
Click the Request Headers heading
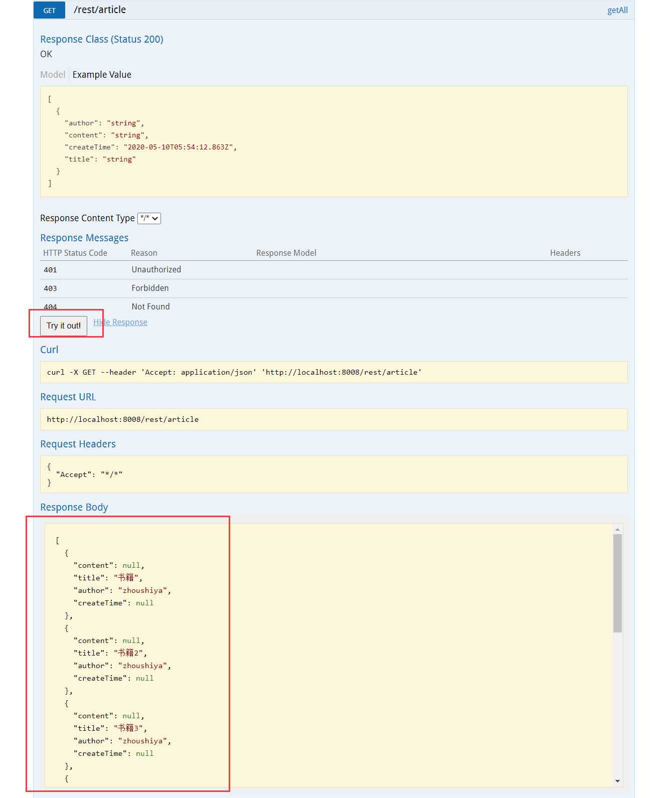click(x=78, y=444)
